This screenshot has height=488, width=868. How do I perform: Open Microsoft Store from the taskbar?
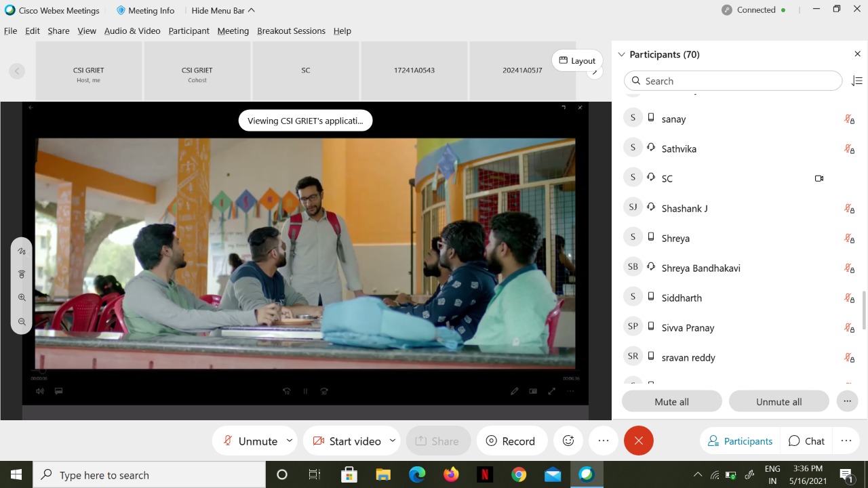click(x=349, y=474)
